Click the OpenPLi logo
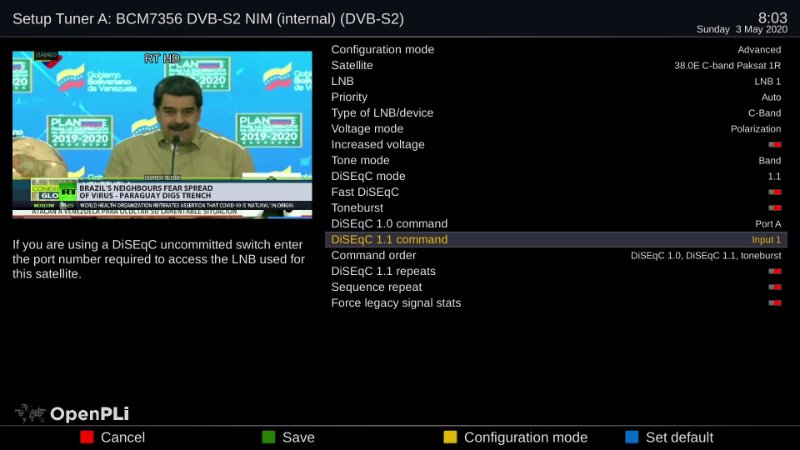The width and height of the screenshot is (800, 450). coord(72,413)
